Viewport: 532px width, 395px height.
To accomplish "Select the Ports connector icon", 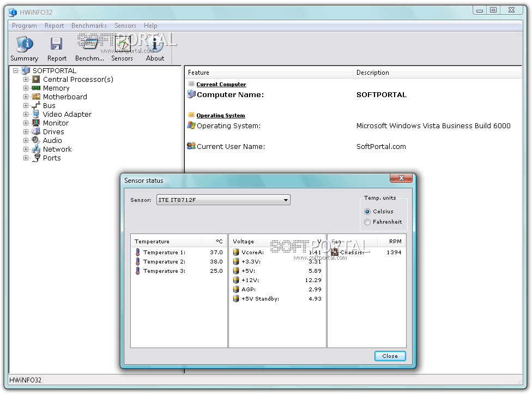I will coord(36,158).
